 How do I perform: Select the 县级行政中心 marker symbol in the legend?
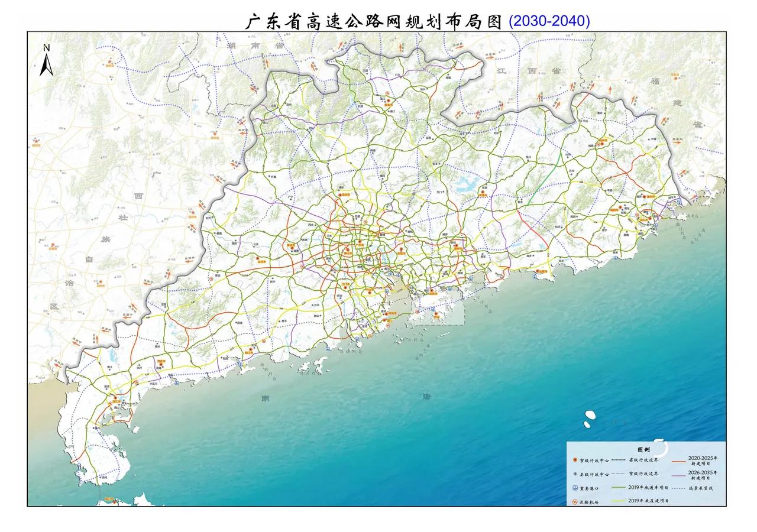coord(574,474)
